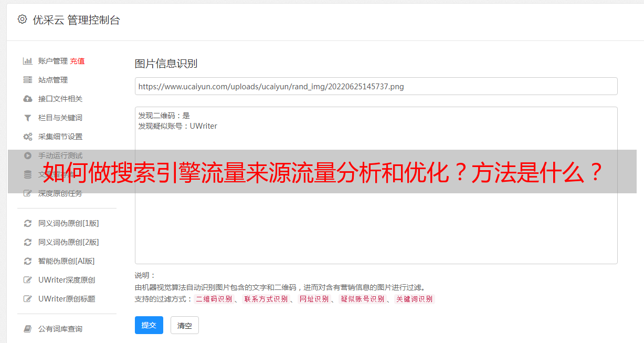Click the 网址识别 tag
This screenshot has height=343, width=644.
click(x=314, y=299)
